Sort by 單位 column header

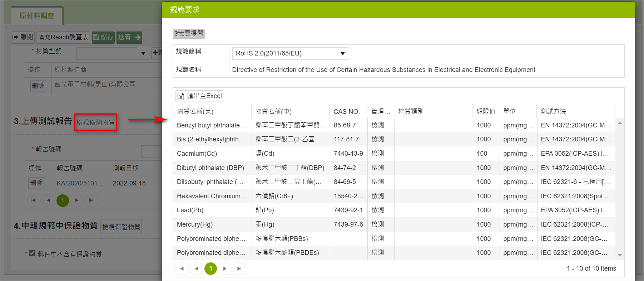pos(518,111)
